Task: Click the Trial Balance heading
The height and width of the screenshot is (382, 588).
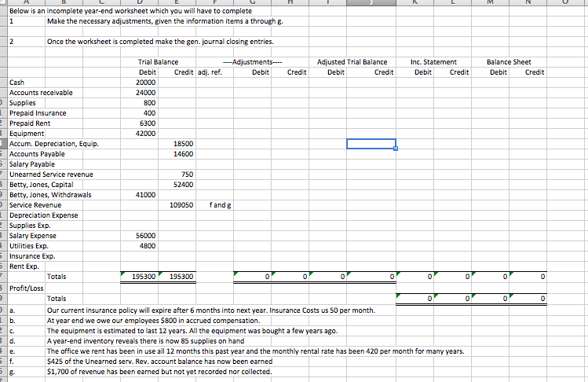Action: 158,62
